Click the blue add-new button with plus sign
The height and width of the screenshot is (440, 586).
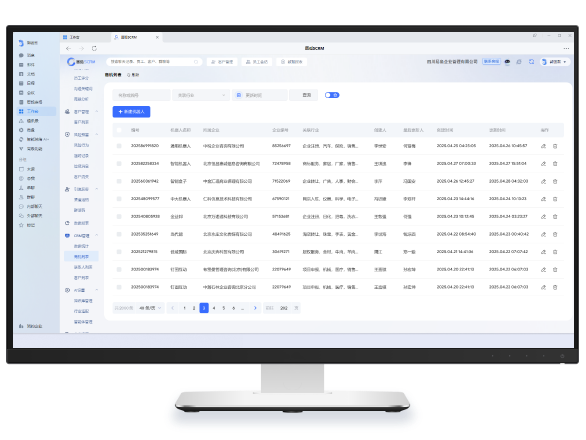[131, 112]
